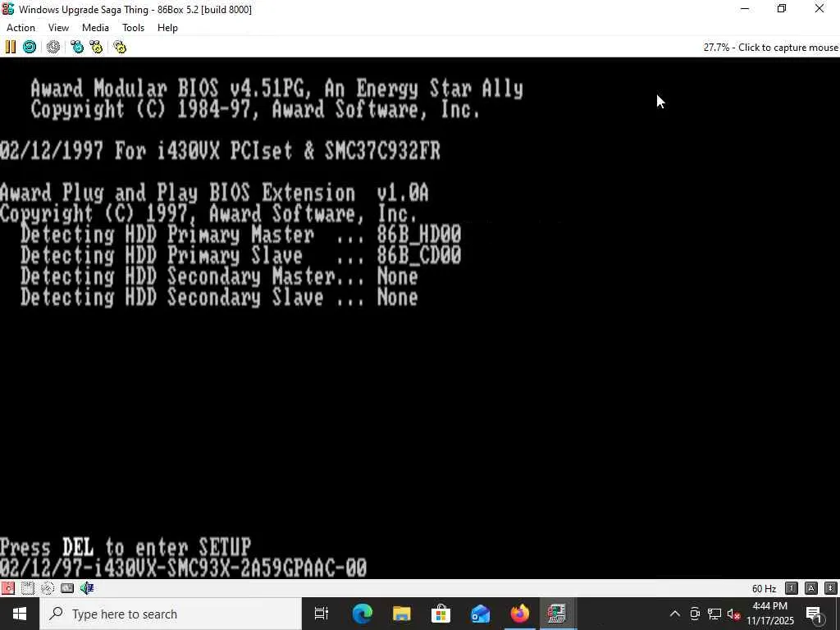Send Ctrl+Alt+Esc using yellow key icon
840x630 pixels.
tap(97, 47)
